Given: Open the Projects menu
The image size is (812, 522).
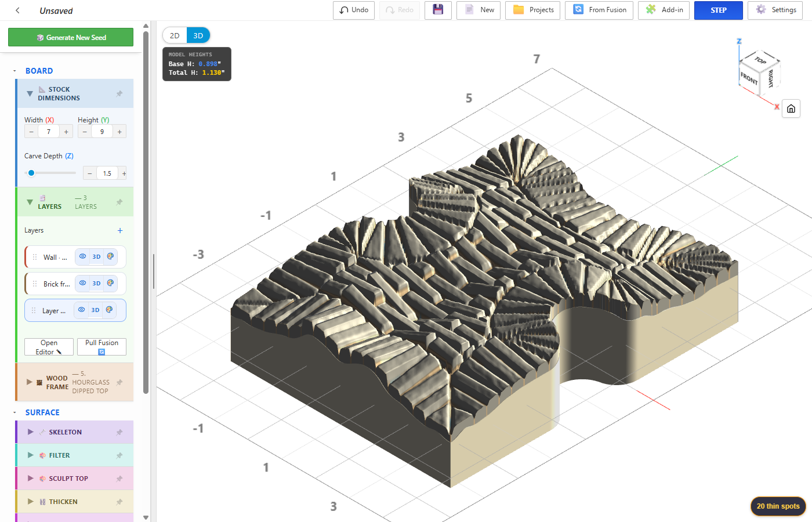Looking at the screenshot, I should [532, 10].
